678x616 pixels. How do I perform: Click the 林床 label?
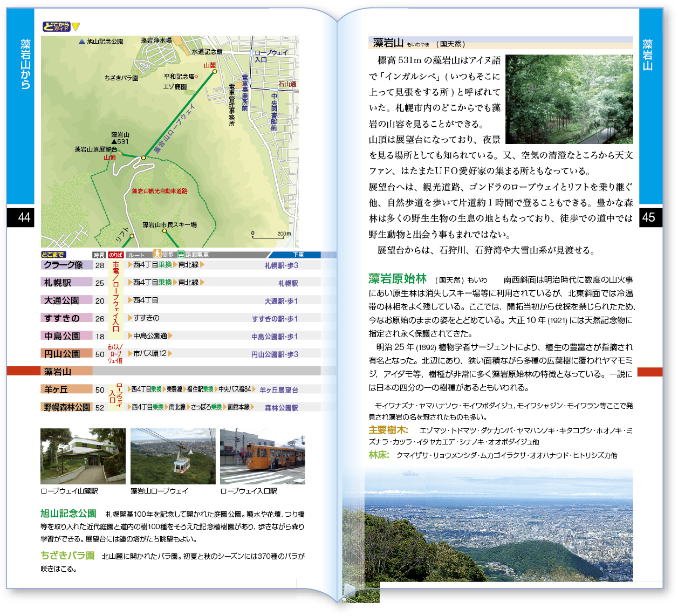pos(379,455)
